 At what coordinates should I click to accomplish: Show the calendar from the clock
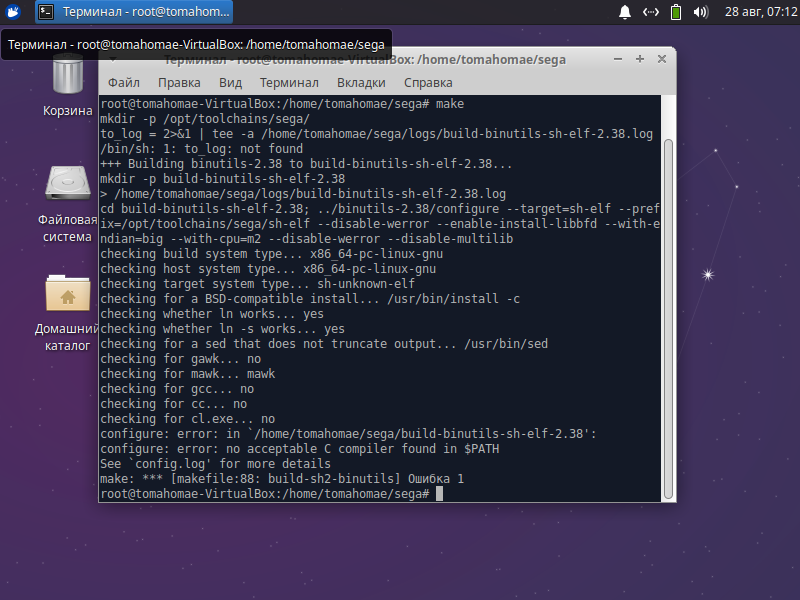point(761,12)
